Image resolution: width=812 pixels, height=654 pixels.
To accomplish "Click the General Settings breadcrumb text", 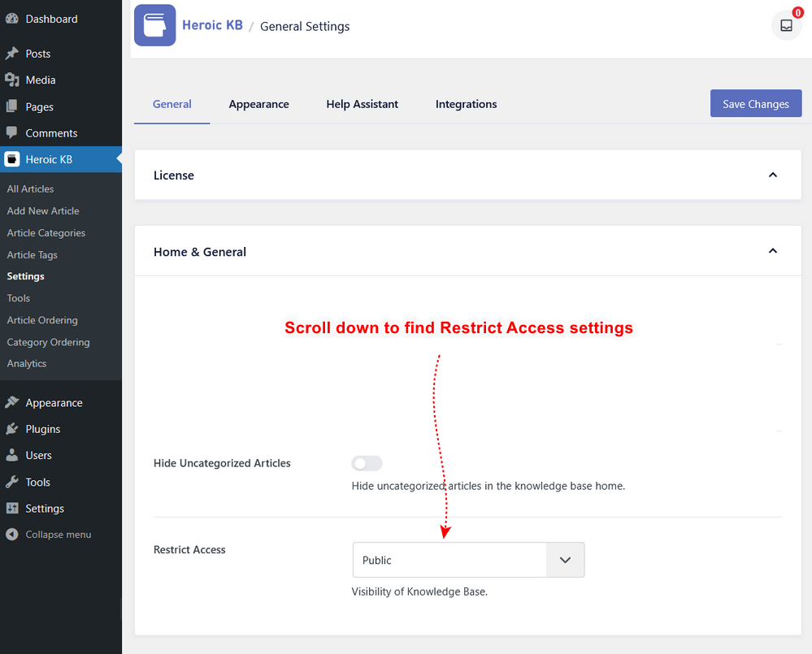I will pyautogui.click(x=305, y=26).
